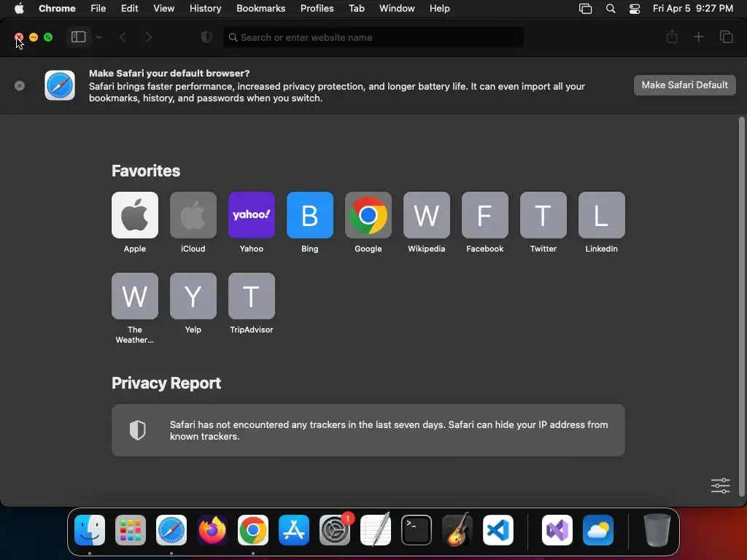Image resolution: width=747 pixels, height=560 pixels.
Task: Click Make Safari Default button
Action: click(684, 85)
